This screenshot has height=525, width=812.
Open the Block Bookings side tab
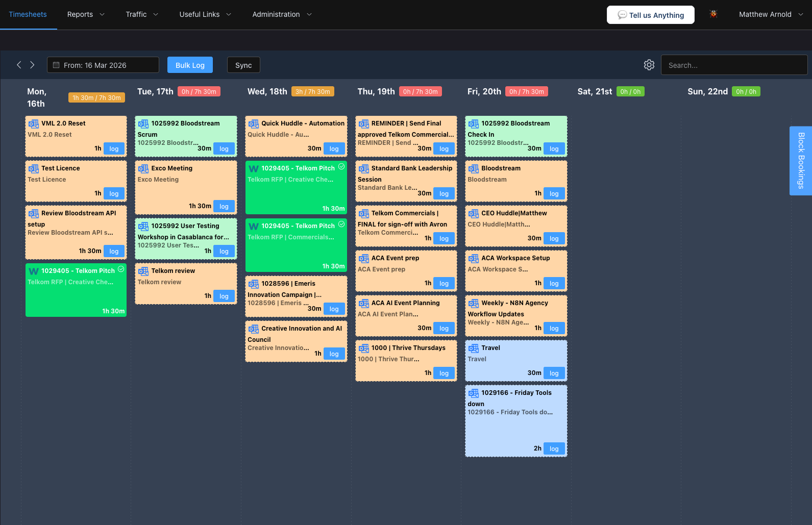pos(801,161)
